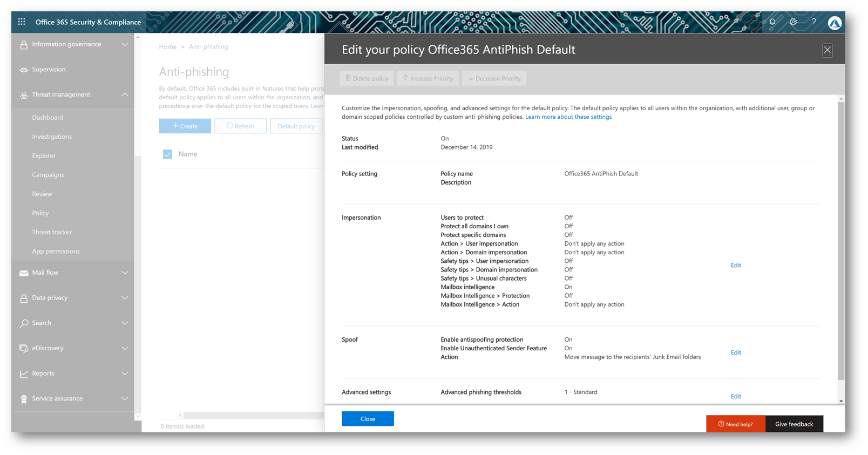Edit the Spoof settings
The height and width of the screenshot is (455, 868).
tap(736, 353)
